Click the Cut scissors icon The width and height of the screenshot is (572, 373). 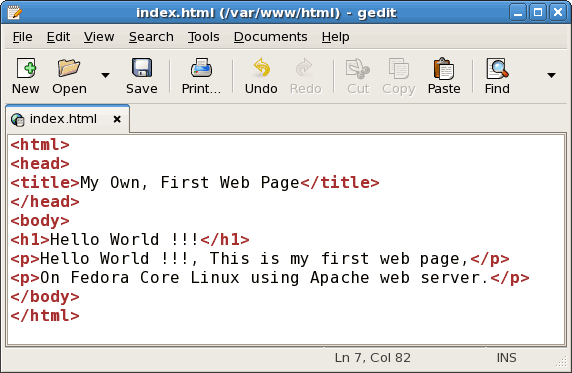(358, 69)
